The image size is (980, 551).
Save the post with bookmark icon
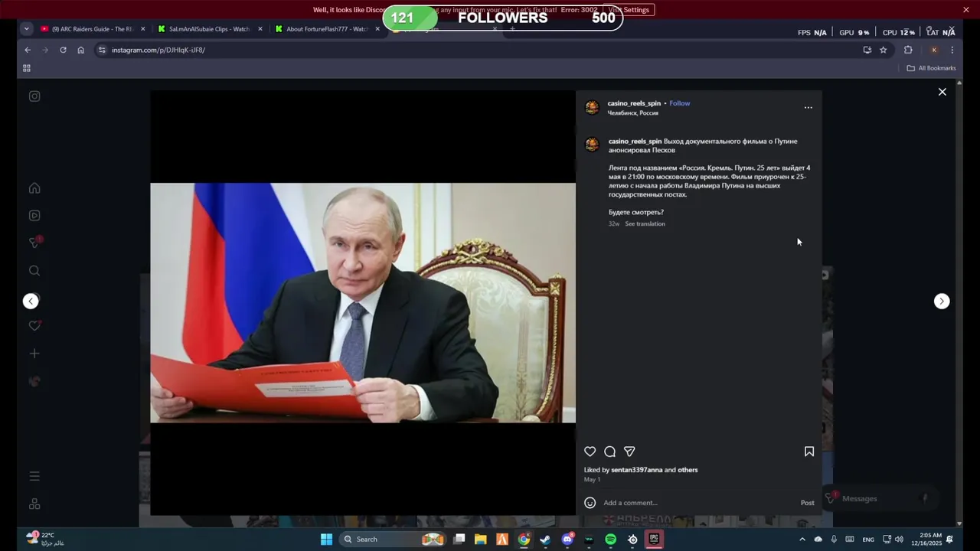tap(808, 452)
